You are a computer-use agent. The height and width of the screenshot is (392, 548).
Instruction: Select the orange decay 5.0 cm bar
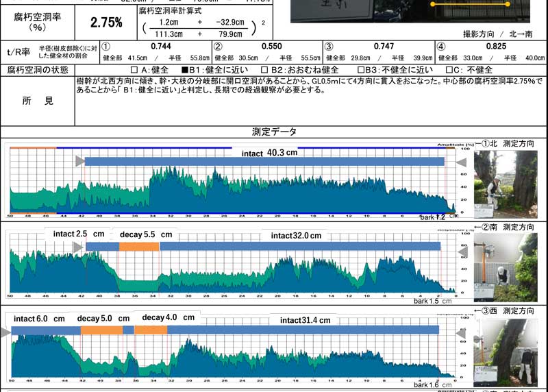click(101, 330)
